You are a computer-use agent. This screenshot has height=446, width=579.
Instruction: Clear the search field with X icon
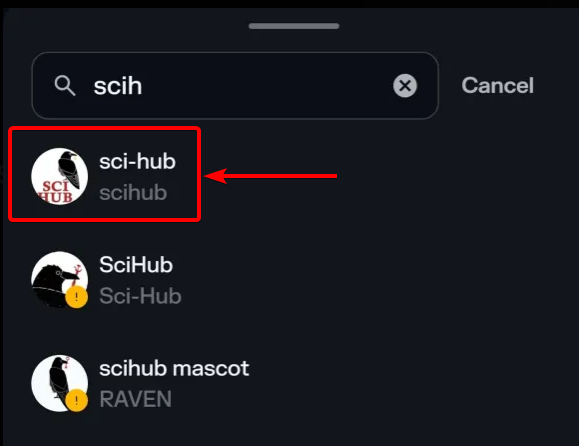[405, 86]
